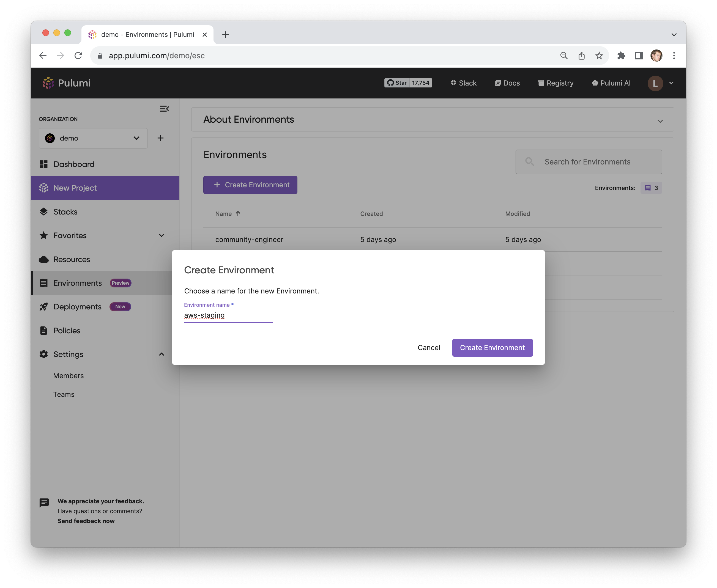Click the zoom magnifier icon in address bar
This screenshot has height=588, width=717.
[563, 56]
